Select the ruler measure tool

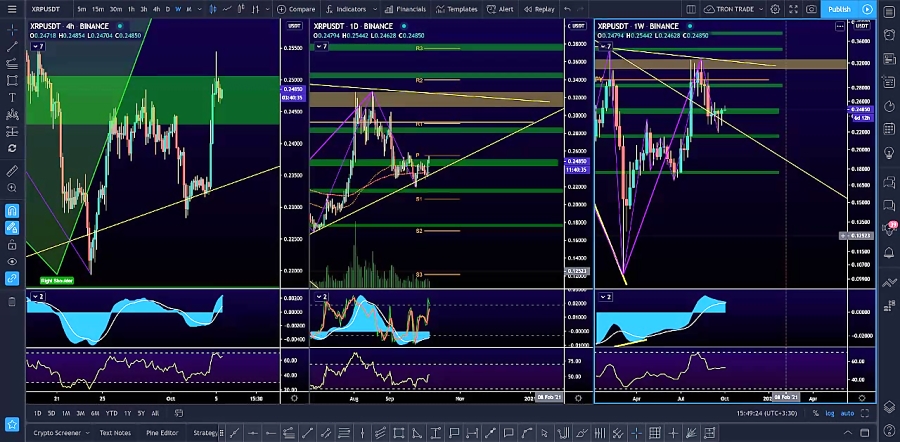pos(12,171)
